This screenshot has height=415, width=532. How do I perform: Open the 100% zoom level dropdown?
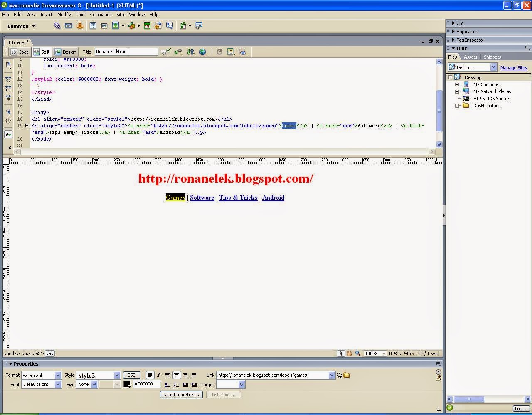(x=384, y=353)
